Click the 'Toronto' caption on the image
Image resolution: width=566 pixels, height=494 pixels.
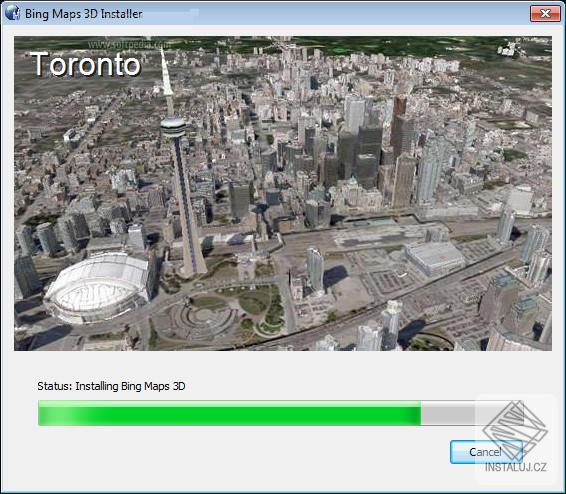(86, 64)
